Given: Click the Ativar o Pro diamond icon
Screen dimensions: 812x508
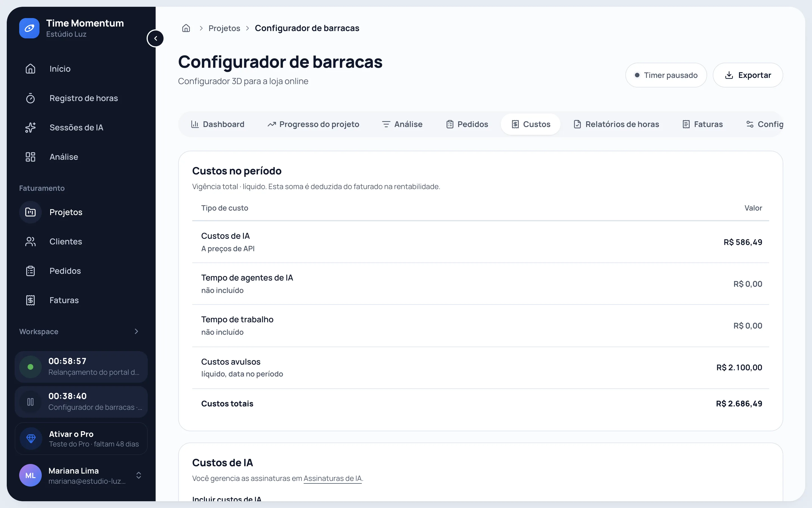Looking at the screenshot, I should coord(31,439).
